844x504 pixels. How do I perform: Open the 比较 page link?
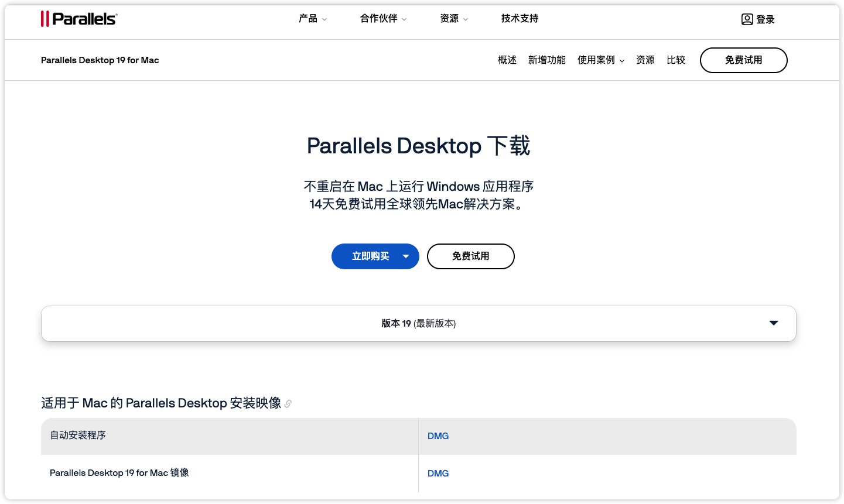[x=676, y=60]
